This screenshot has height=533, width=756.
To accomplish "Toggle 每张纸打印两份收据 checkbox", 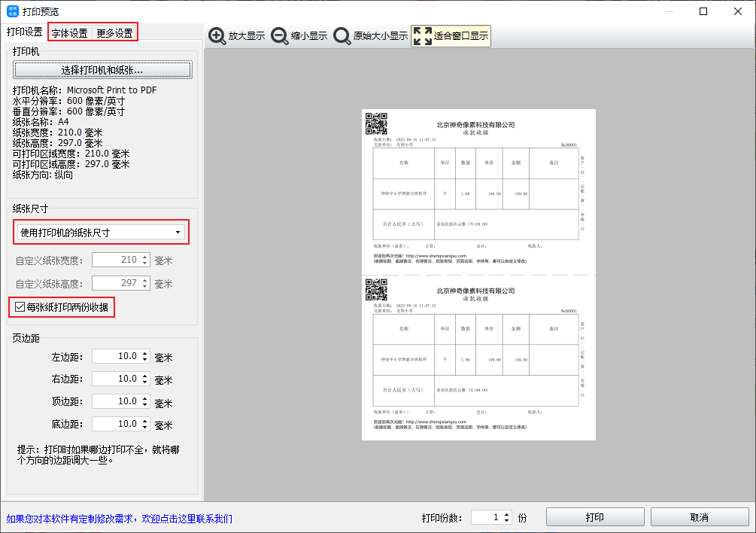I will point(20,307).
